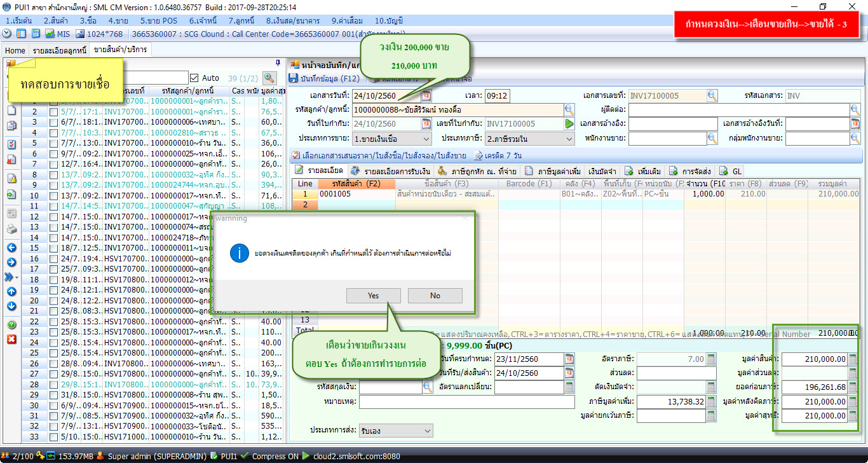The width and height of the screenshot is (868, 463).
Task: Click Yes in the credit warning dialog
Action: tap(373, 295)
